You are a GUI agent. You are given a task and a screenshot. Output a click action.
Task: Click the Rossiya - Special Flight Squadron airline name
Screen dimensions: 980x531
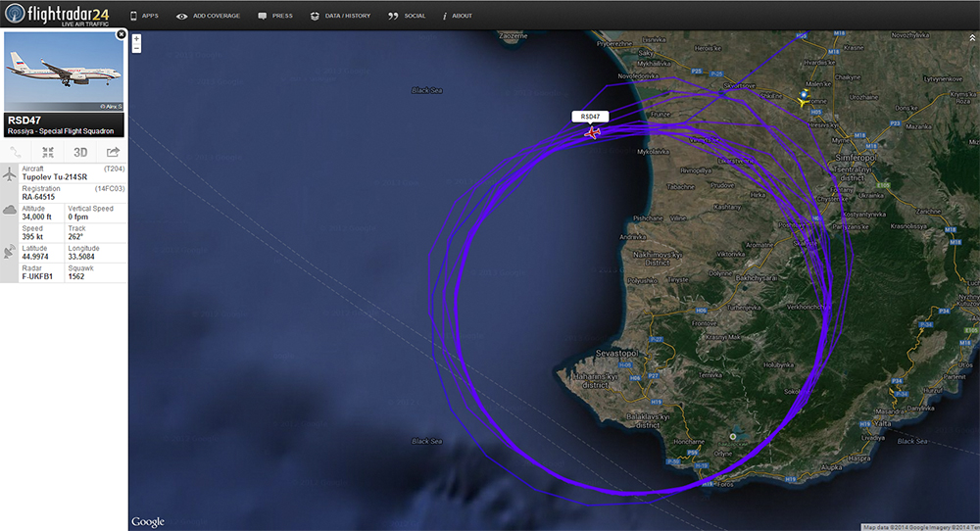pyautogui.click(x=61, y=131)
